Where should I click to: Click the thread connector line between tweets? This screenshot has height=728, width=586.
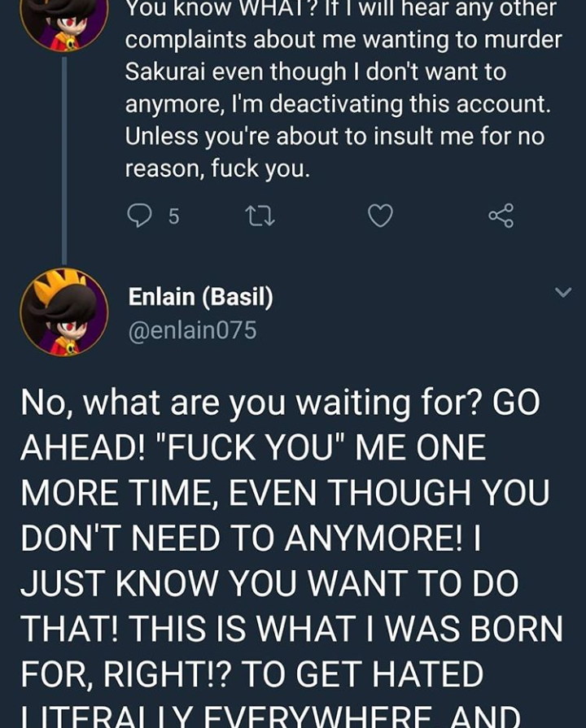click(x=64, y=155)
